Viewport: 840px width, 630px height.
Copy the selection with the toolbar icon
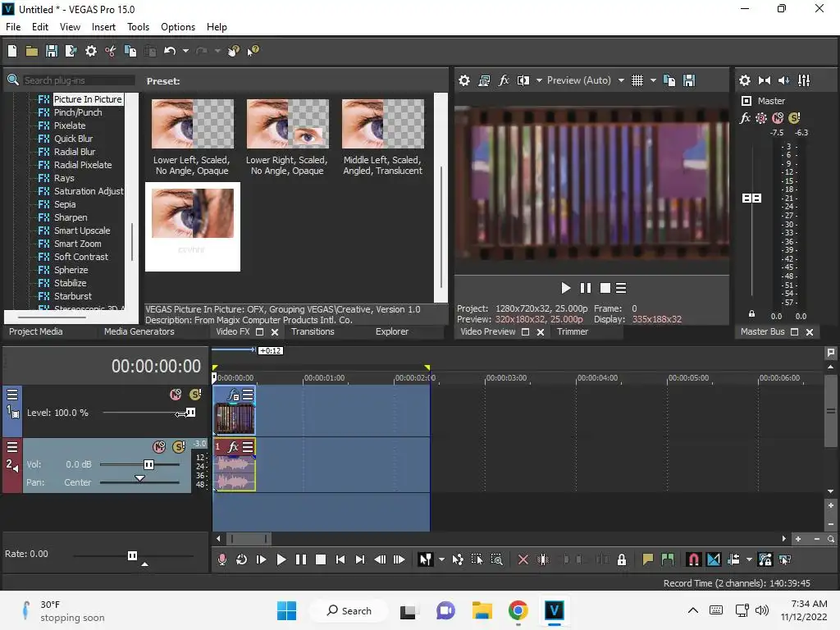[x=130, y=51]
